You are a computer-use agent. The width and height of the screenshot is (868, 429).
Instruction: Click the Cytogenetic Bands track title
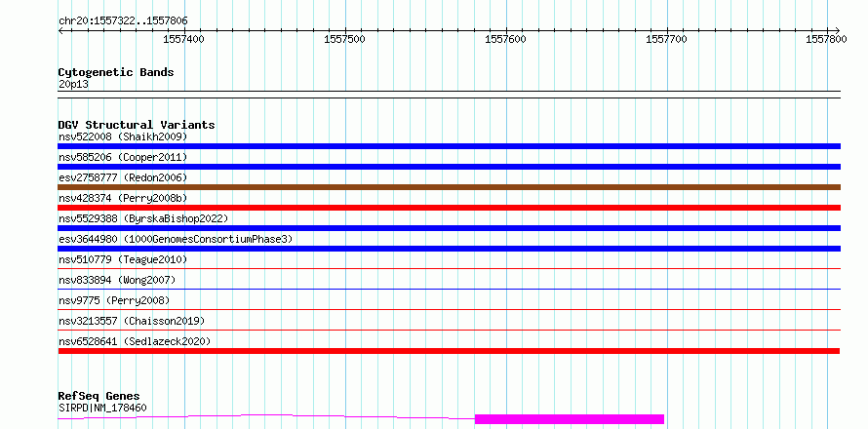pyautogui.click(x=116, y=72)
